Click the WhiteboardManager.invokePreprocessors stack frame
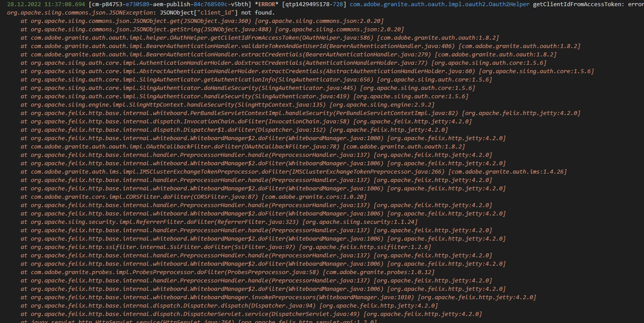The image size is (644, 323). click(278, 297)
